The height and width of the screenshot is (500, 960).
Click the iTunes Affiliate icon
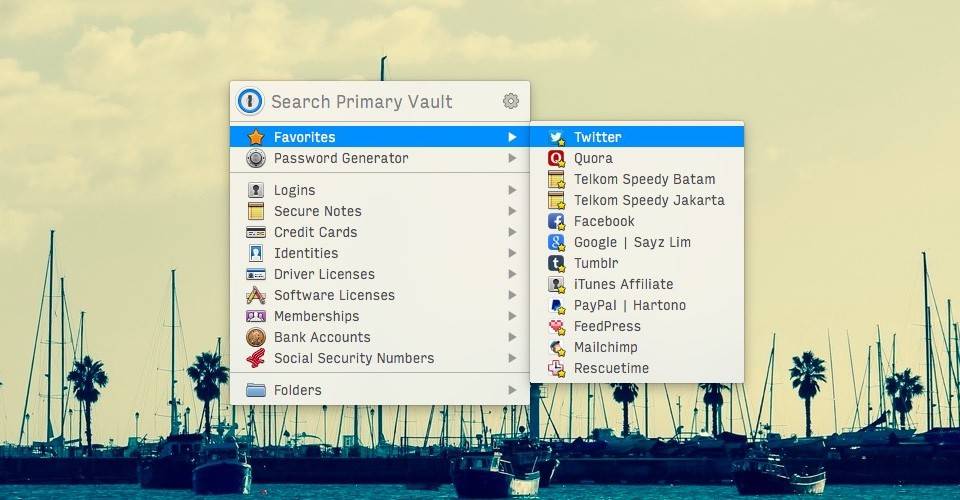556,285
